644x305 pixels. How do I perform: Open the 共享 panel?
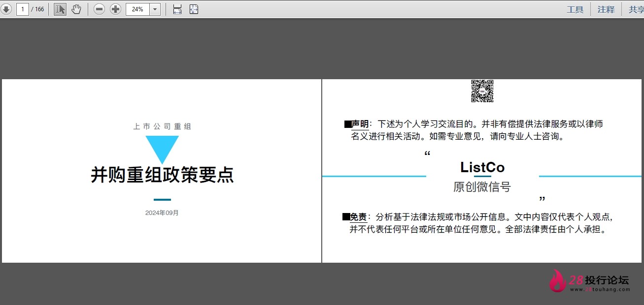coord(636,9)
